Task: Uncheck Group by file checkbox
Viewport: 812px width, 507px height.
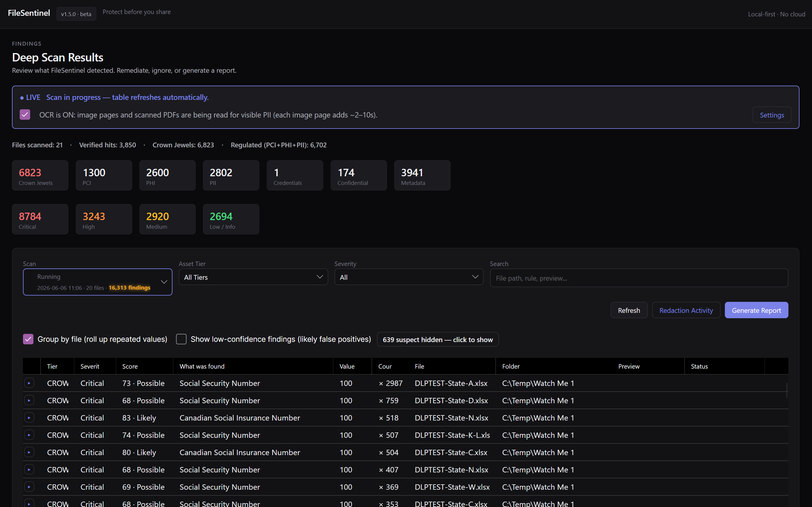Action: coord(28,339)
